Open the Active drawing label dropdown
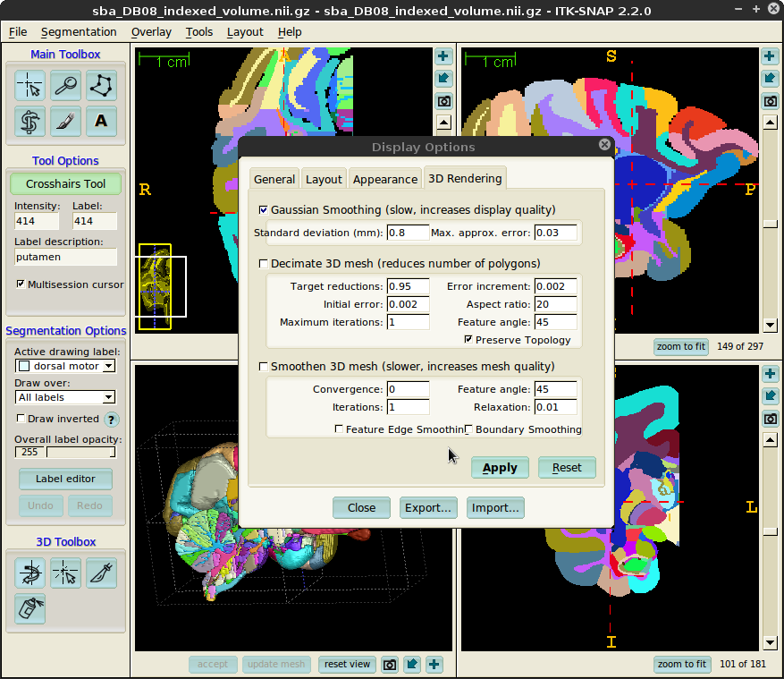 pos(65,366)
